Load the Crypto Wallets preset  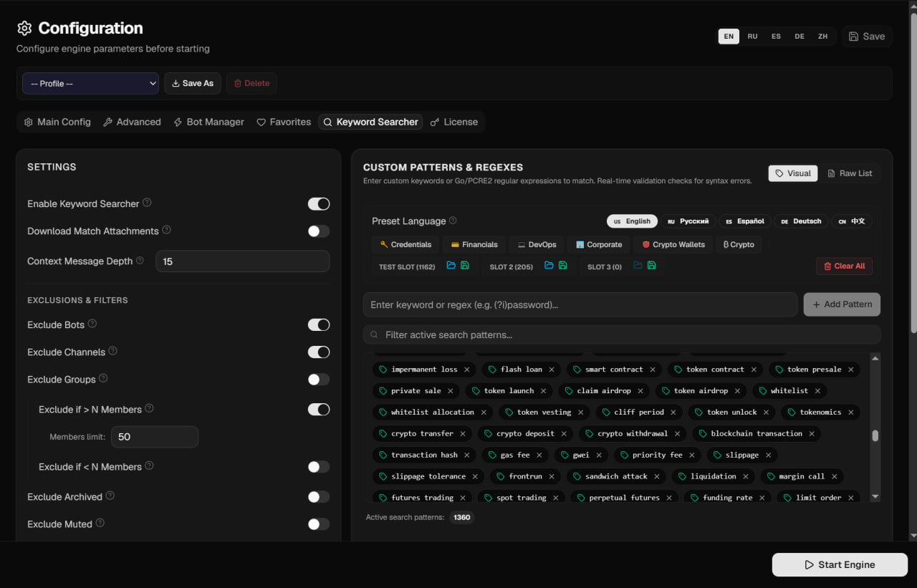tap(673, 244)
